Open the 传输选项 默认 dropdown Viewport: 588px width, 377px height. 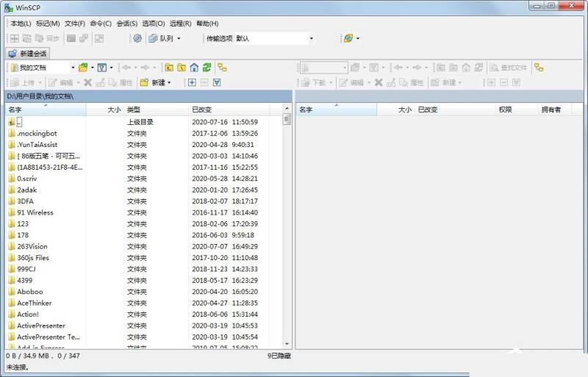[311, 38]
